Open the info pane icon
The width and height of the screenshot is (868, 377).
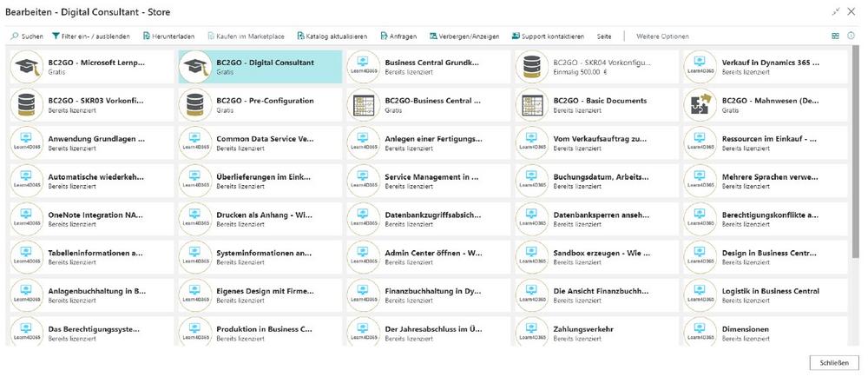(851, 36)
